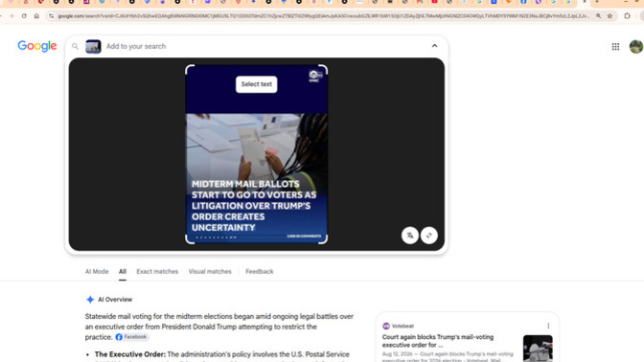Image resolution: width=644 pixels, height=362 pixels.
Task: Click the round icon button right of translate
Action: (428, 236)
